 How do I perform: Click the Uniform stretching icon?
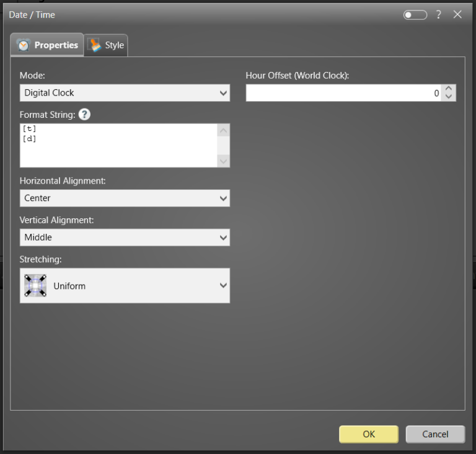(x=35, y=286)
